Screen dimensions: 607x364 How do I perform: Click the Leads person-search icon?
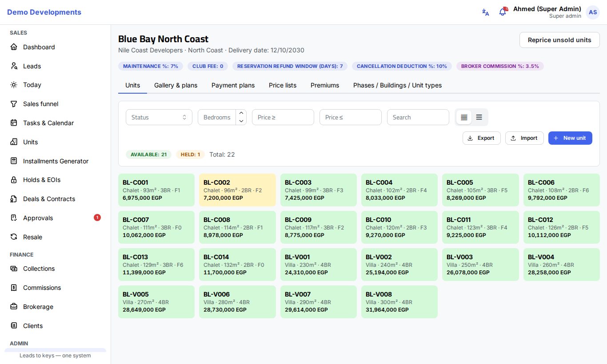click(14, 66)
